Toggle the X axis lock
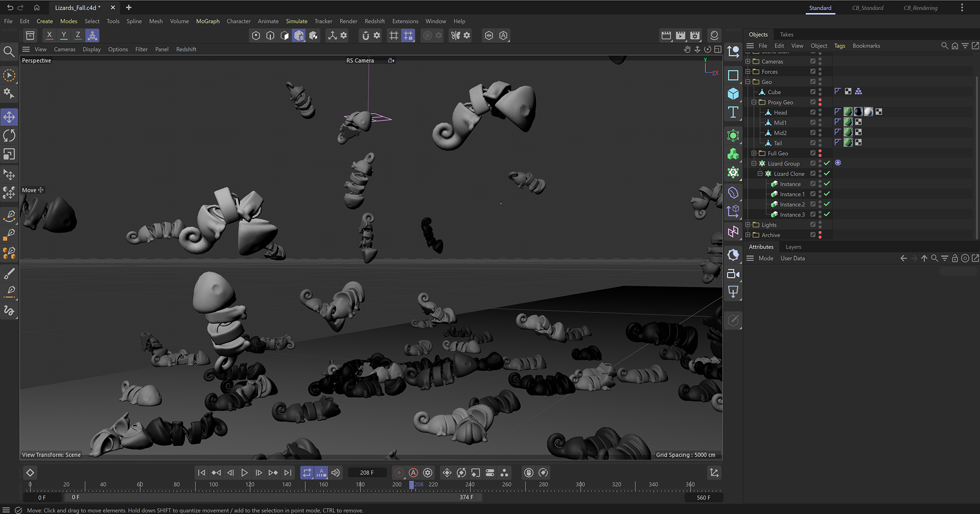 click(x=49, y=35)
